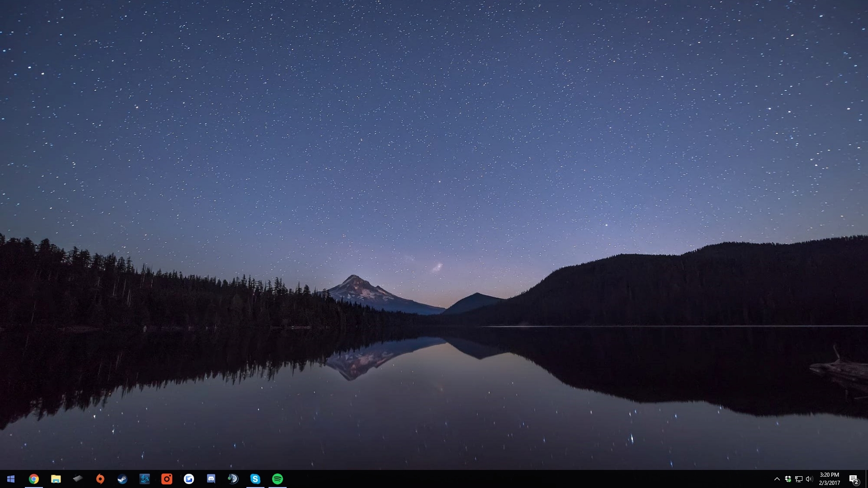Screen dimensions: 868x488
Task: Open File Explorer from the taskbar
Action: [x=56, y=479]
